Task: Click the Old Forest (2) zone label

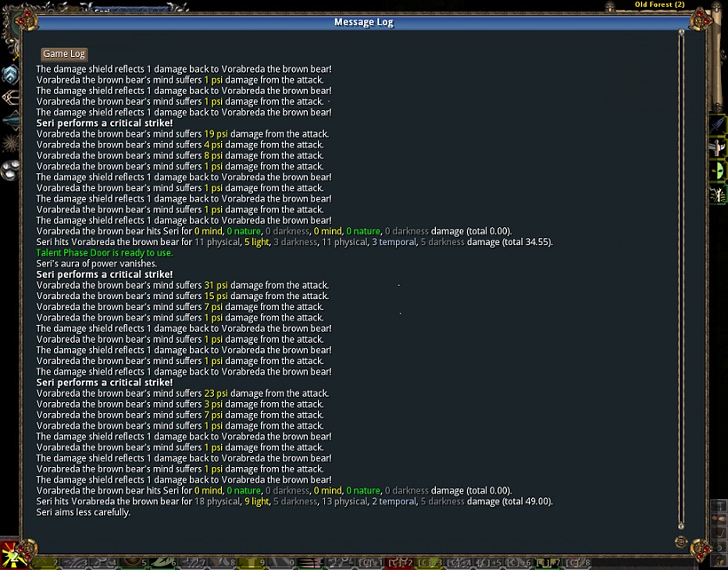Action: point(660,5)
